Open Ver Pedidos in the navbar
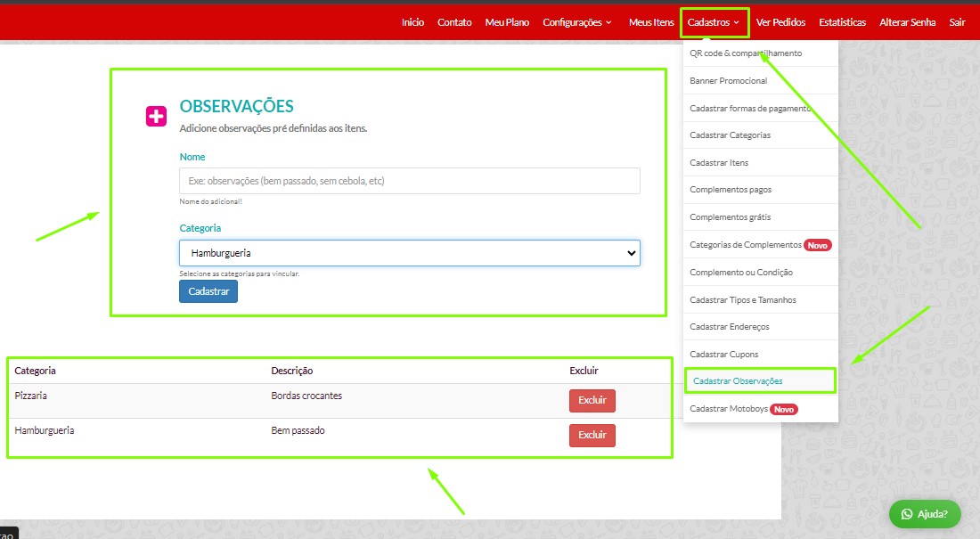 click(x=780, y=22)
